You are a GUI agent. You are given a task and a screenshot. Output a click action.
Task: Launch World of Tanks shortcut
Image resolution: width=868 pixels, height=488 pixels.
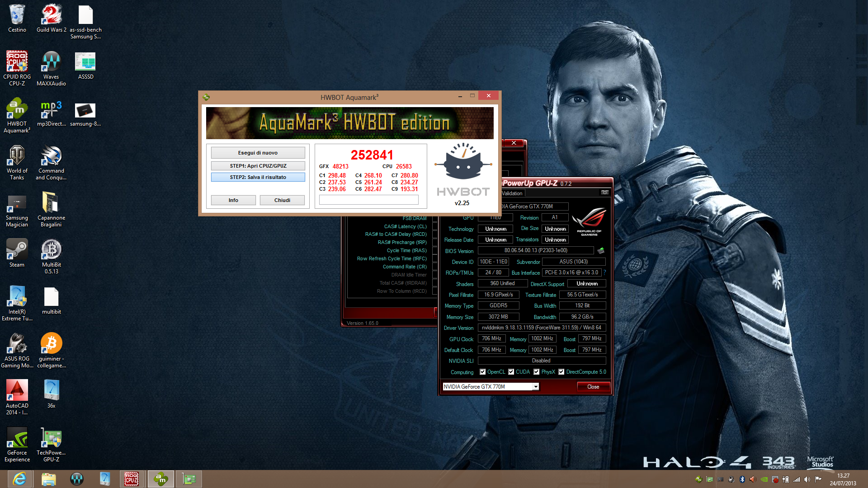pyautogui.click(x=17, y=163)
